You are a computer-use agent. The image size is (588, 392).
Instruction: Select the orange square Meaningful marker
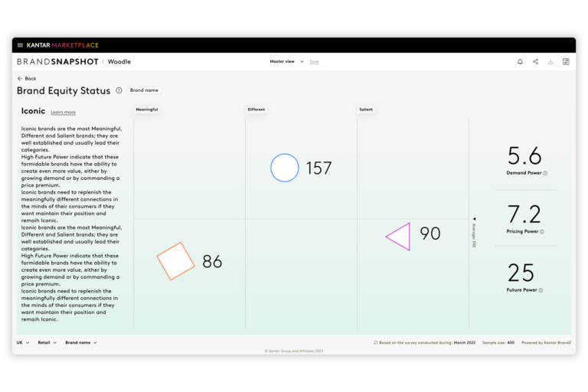click(x=176, y=261)
